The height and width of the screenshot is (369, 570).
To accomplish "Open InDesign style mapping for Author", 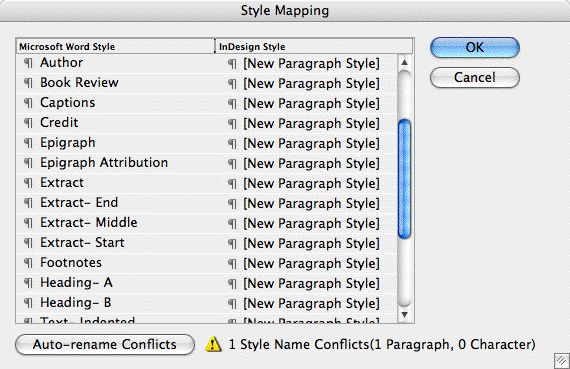I will point(312,64).
